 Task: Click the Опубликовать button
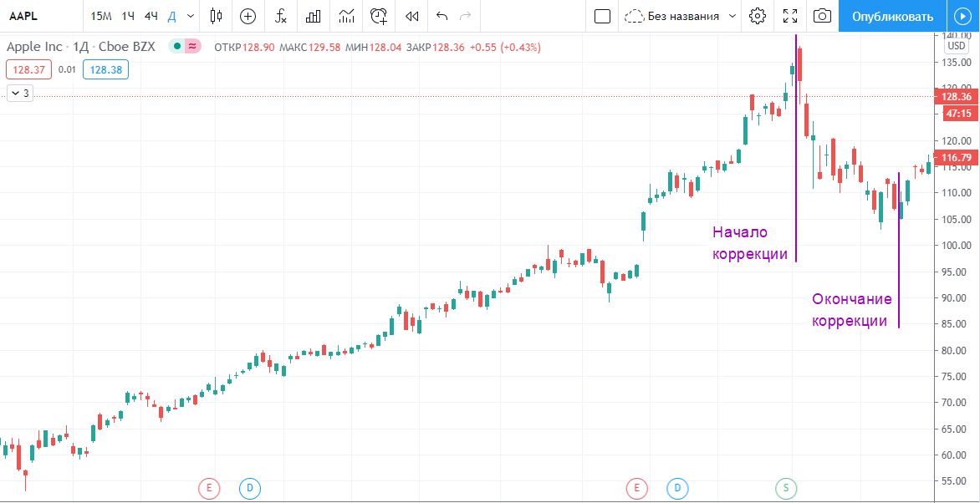pos(891,16)
